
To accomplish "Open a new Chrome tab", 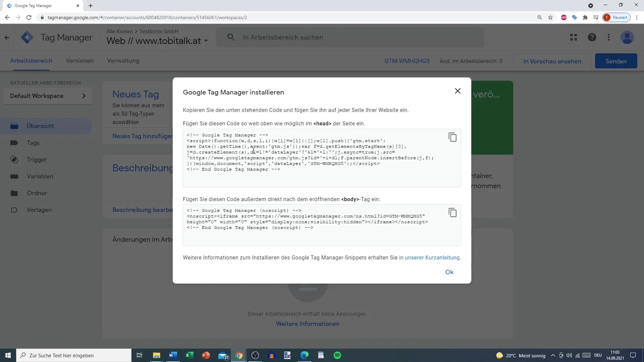I will 91,6.
